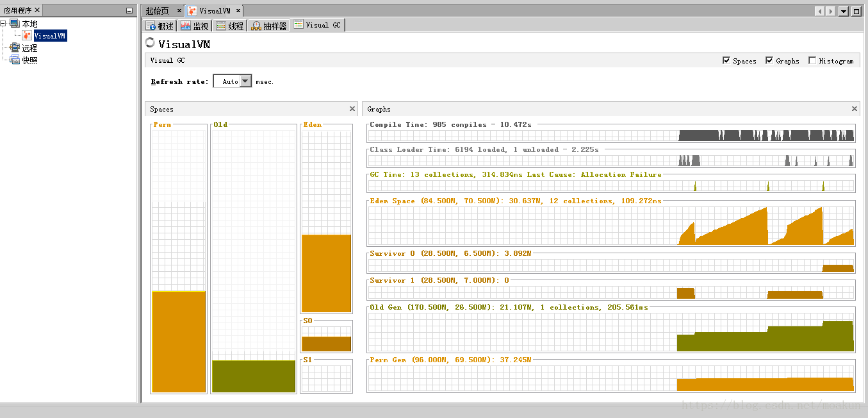Close the 应用程序 panel tab
Image resolution: width=868 pixels, height=418 pixels.
[37, 10]
